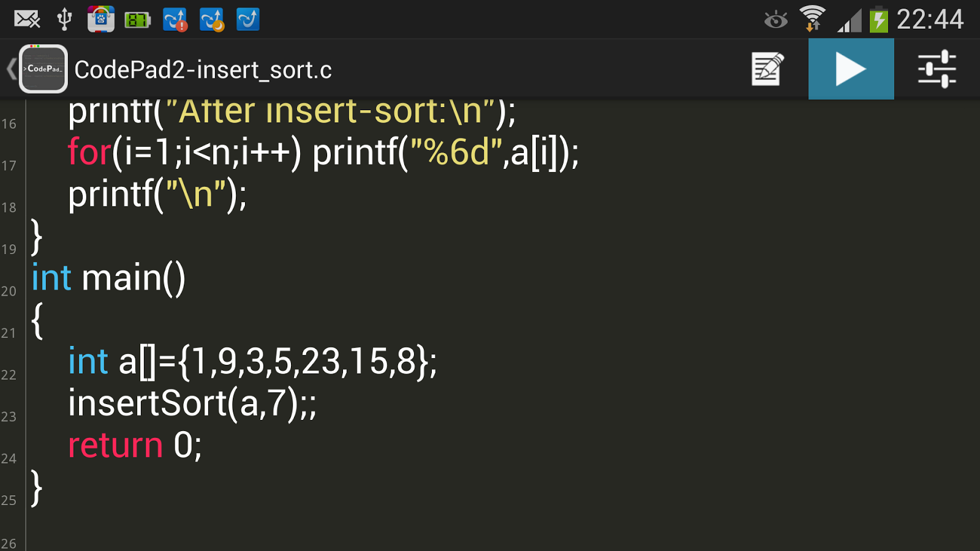
Task: Tap the charging battery icon next to the clock
Action: [x=879, y=20]
